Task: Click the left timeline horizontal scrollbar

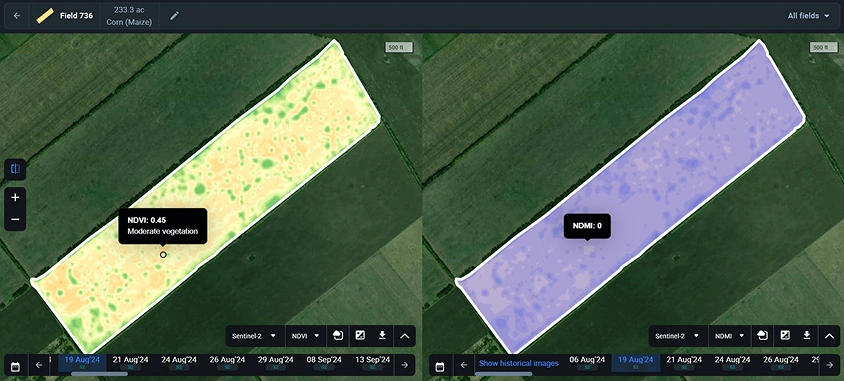Action: (99, 374)
